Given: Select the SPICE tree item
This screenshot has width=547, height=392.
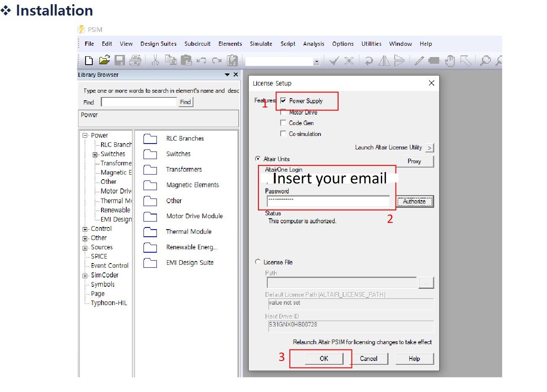Looking at the screenshot, I should pos(99,256).
